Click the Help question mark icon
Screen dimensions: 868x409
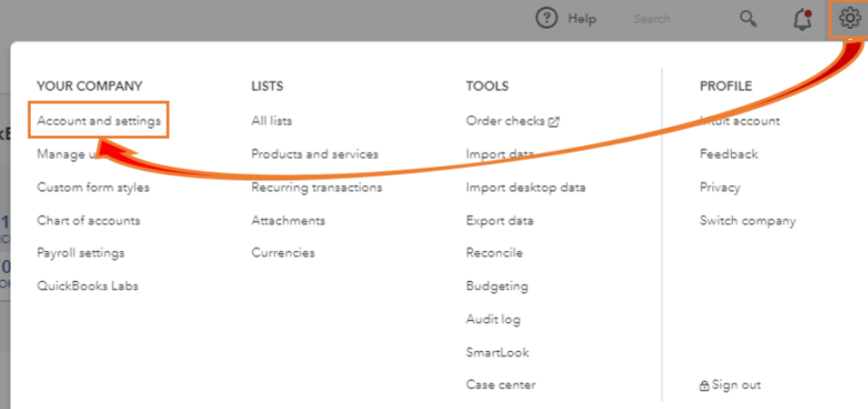point(546,19)
